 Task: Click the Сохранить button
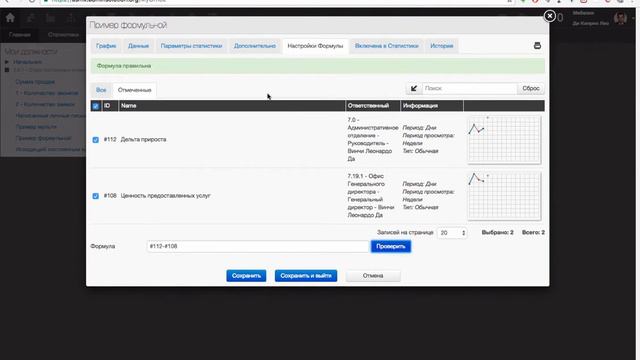click(246, 276)
